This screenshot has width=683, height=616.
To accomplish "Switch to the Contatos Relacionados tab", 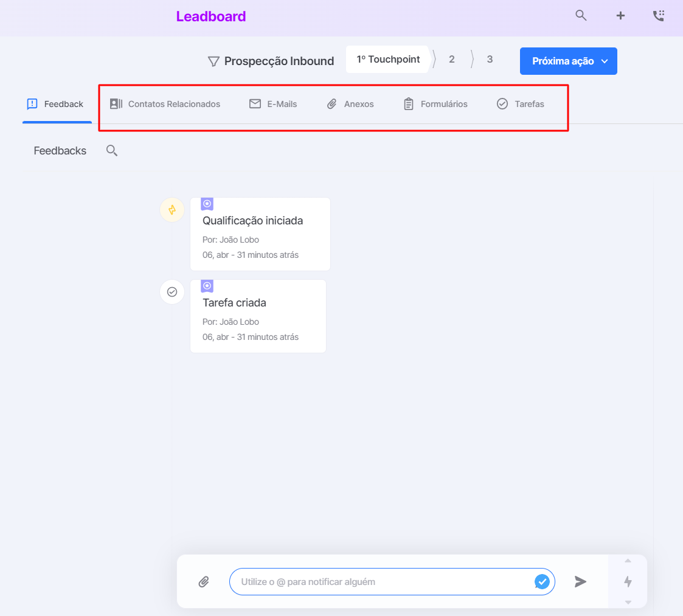I will point(165,104).
